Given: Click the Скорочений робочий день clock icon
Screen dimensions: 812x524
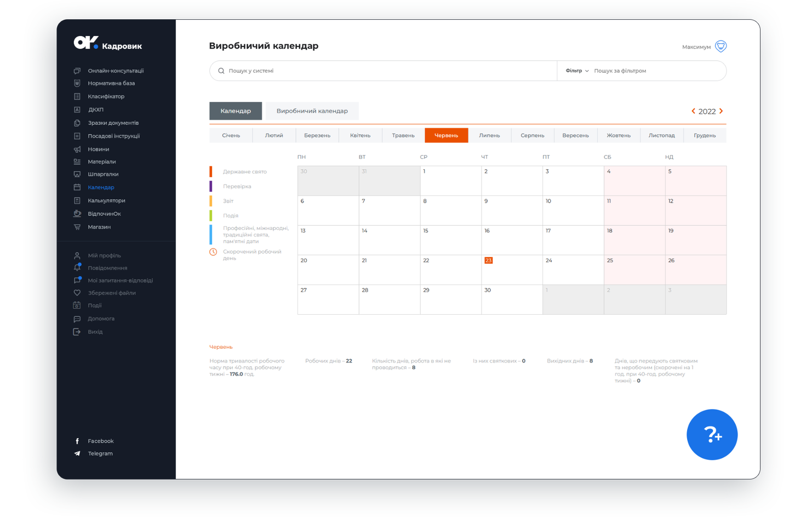Looking at the screenshot, I should point(213,252).
